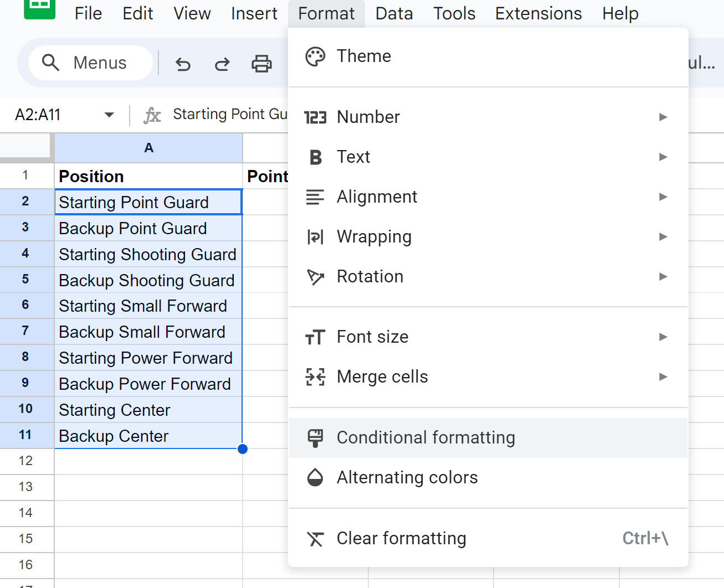The width and height of the screenshot is (724, 588).
Task: Expand the Wrapping submenu arrow
Action: (x=663, y=236)
